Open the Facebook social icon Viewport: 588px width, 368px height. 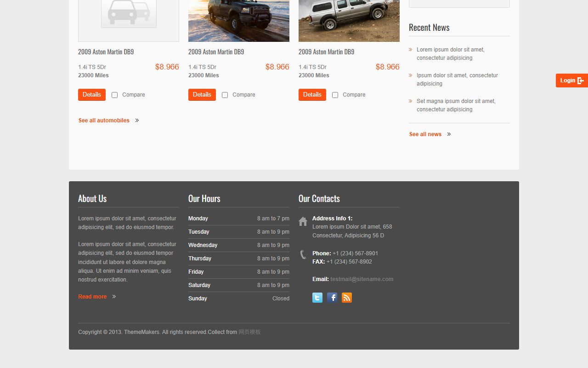(332, 298)
